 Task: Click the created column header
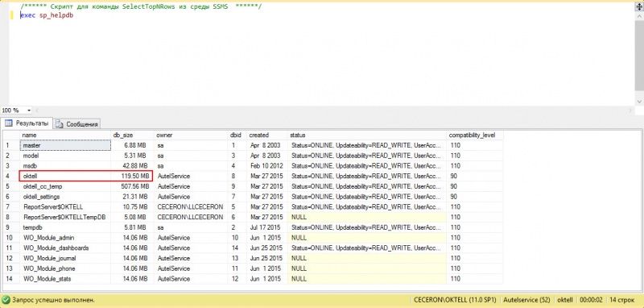coord(266,135)
